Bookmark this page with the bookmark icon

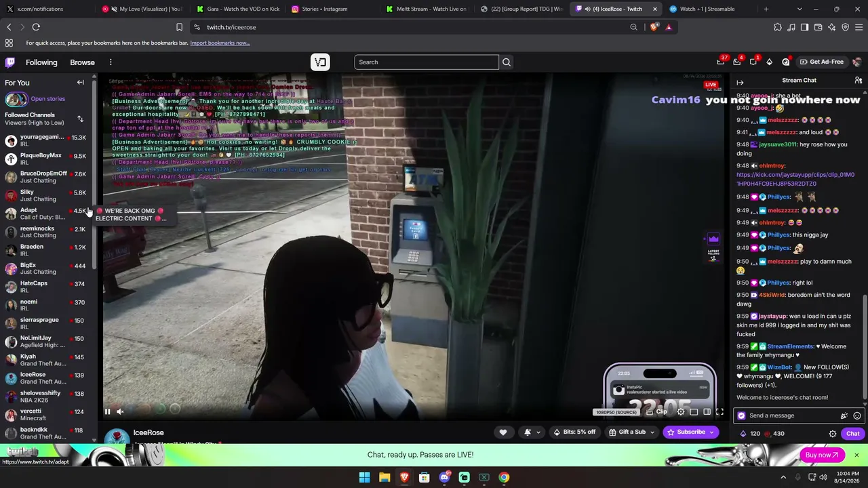click(x=179, y=27)
